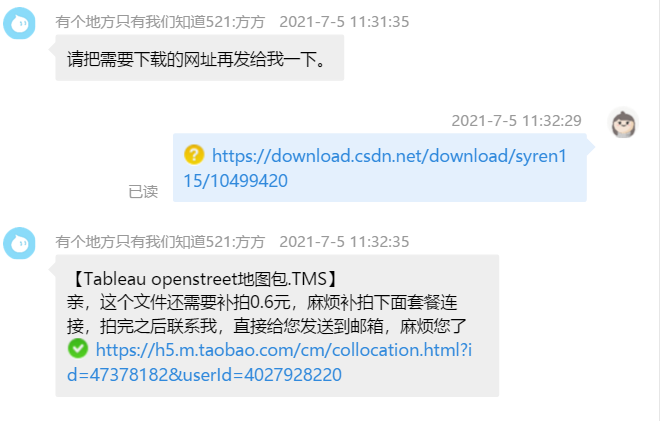Click the 【Tableau openstreet地图包.TMS】 title text
The image size is (660, 421).
[204, 279]
